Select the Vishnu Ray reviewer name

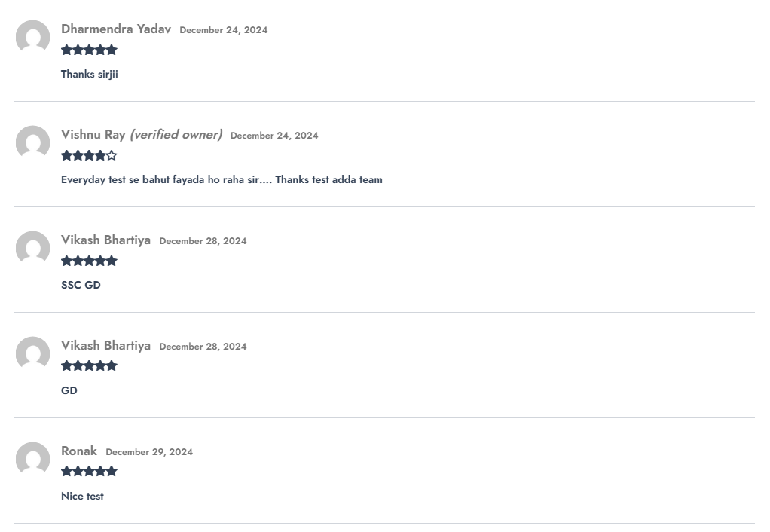coord(93,135)
